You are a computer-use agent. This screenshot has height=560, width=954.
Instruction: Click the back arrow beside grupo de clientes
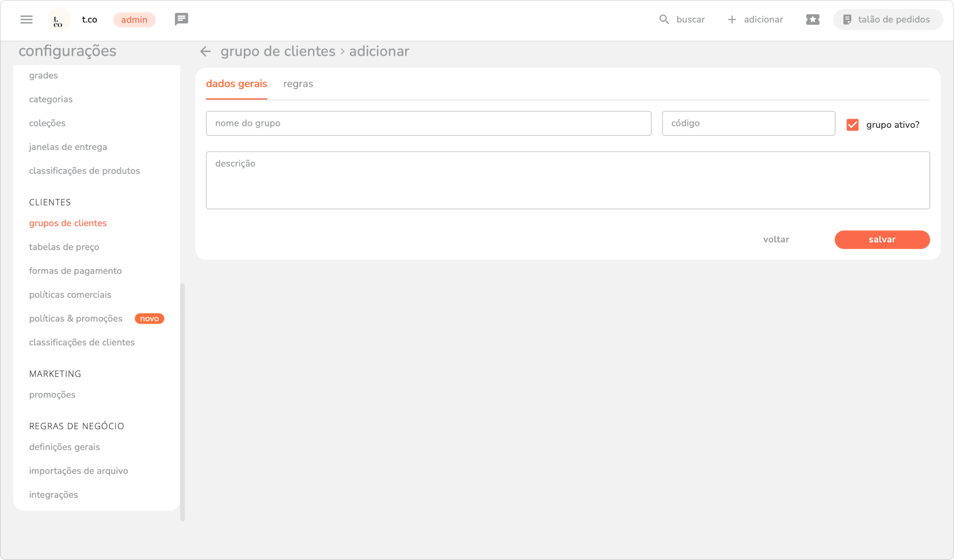206,51
